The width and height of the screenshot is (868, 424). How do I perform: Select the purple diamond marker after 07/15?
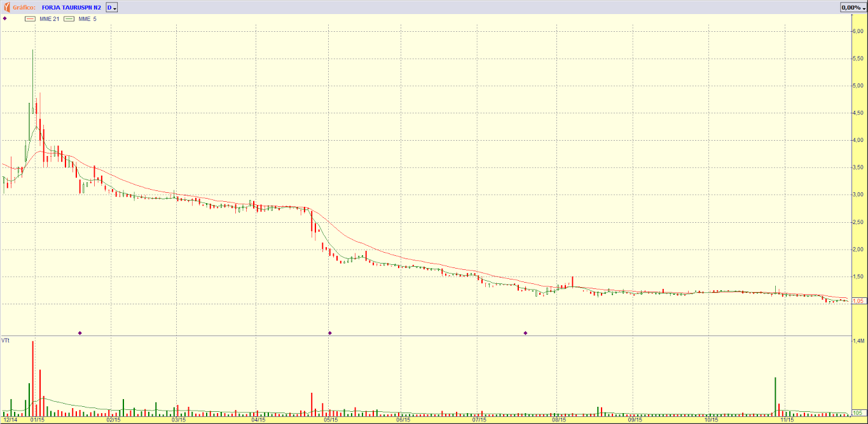[x=526, y=333]
